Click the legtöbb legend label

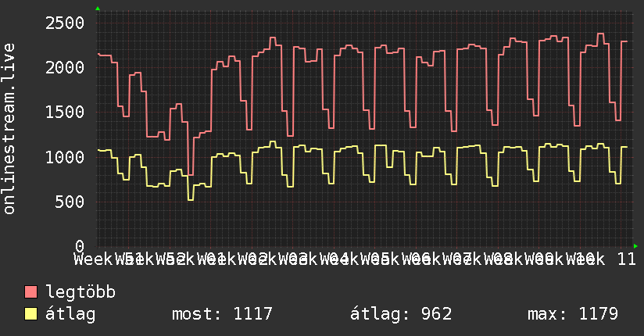pyautogui.click(x=80, y=291)
